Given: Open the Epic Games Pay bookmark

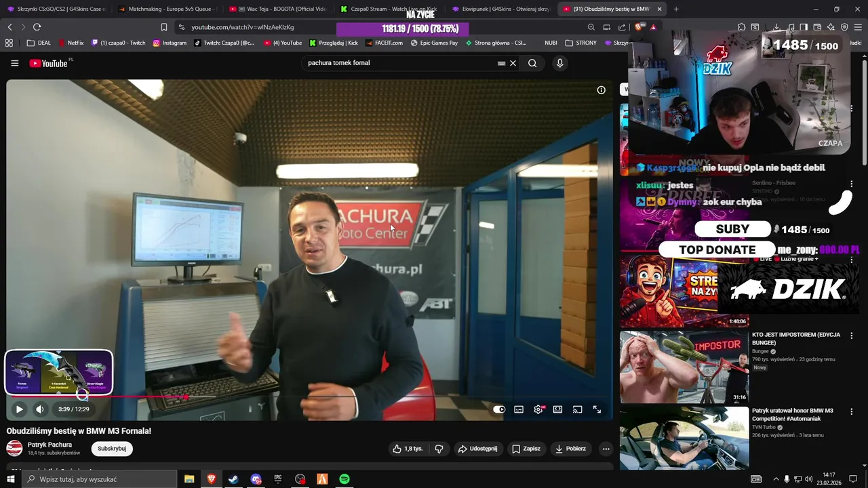Looking at the screenshot, I should 434,43.
